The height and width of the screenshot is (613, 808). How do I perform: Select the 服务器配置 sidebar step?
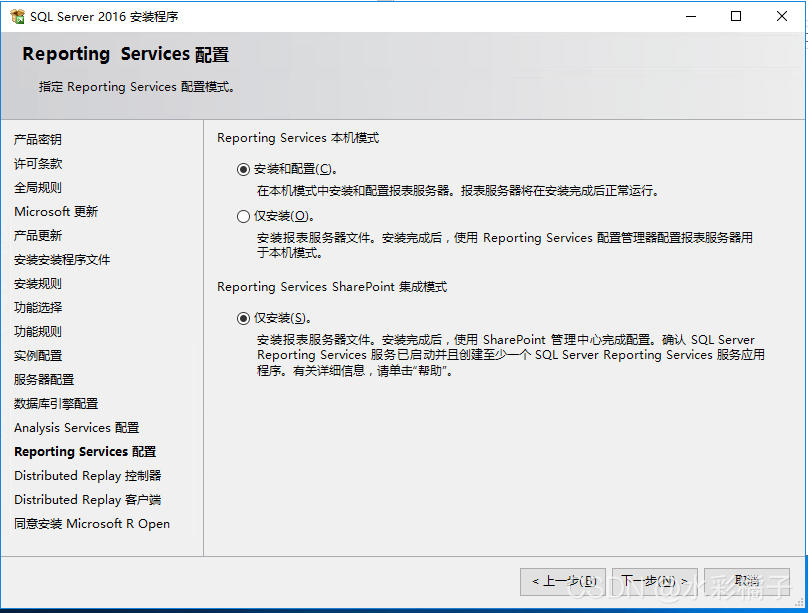(44, 380)
